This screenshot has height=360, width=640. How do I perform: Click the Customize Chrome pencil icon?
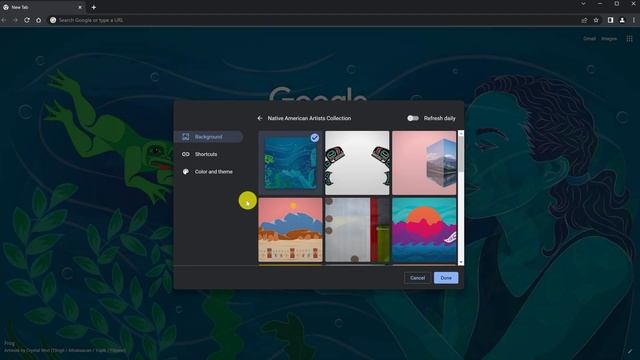point(630,351)
